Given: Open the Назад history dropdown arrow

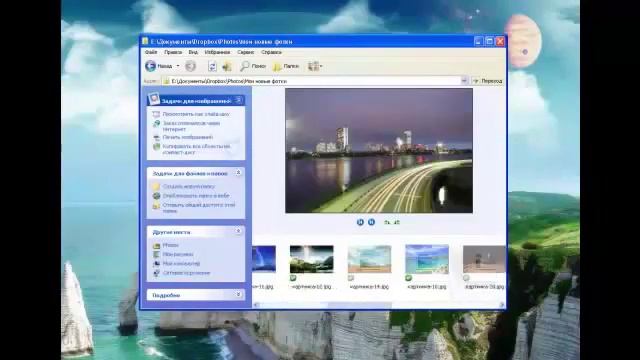Looking at the screenshot, I should tap(178, 66).
